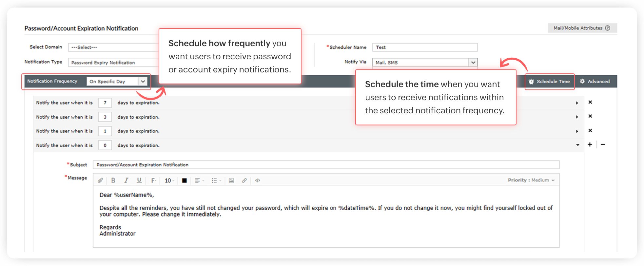Image resolution: width=644 pixels, height=266 pixels.
Task: Open the text alignment options
Action: point(199,180)
